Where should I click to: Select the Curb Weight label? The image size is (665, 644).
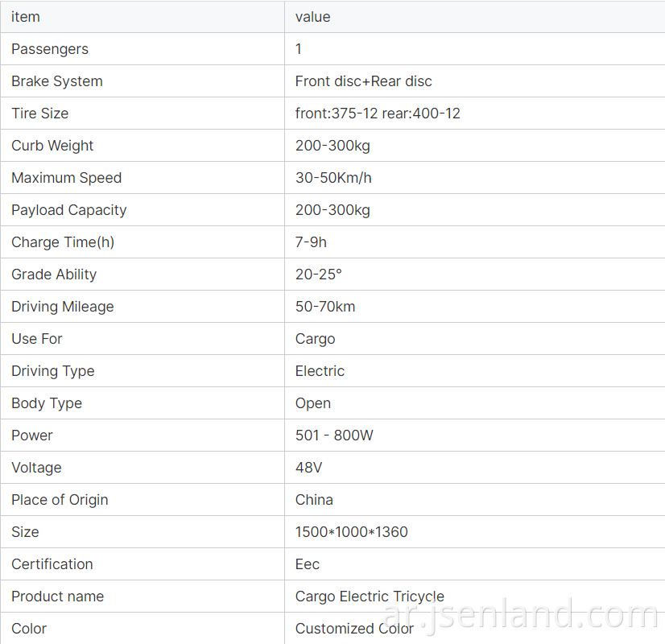(52, 146)
